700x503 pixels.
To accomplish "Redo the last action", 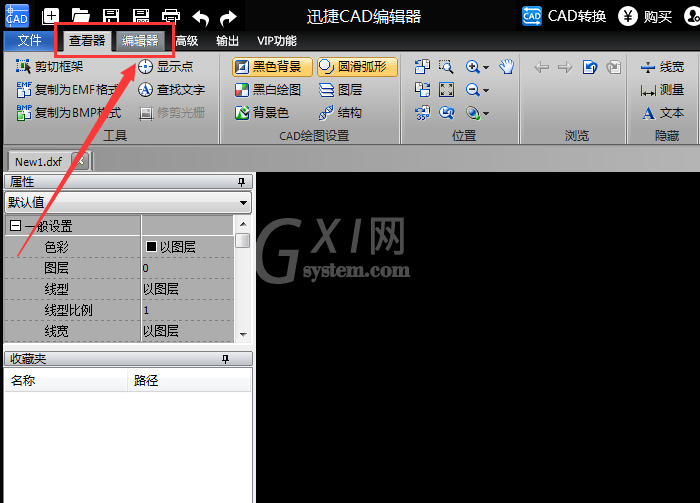I will [x=229, y=18].
